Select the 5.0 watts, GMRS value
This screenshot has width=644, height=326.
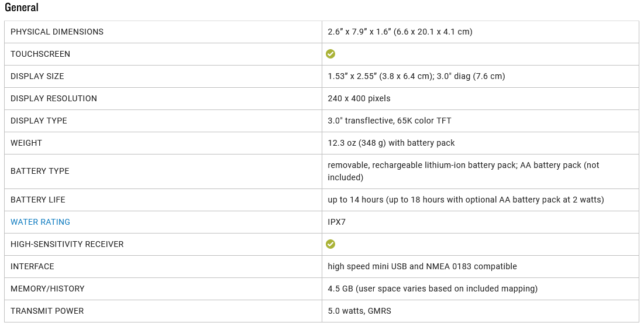[359, 311]
